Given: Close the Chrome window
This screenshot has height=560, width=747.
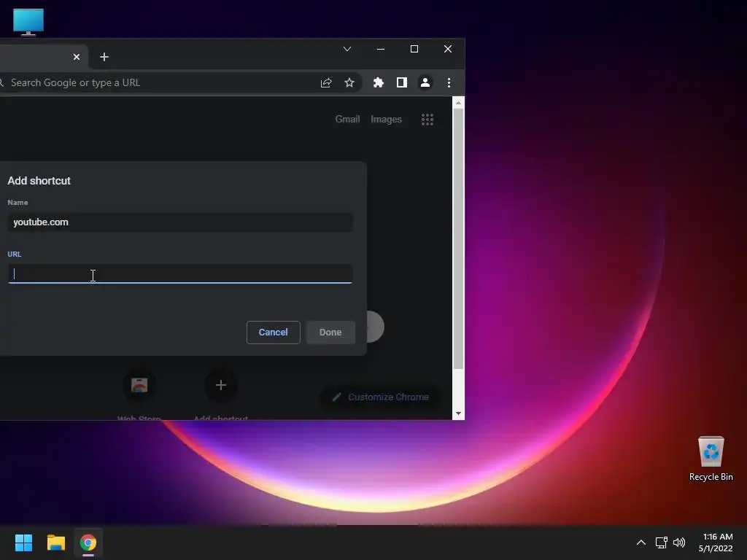Looking at the screenshot, I should coord(448,49).
